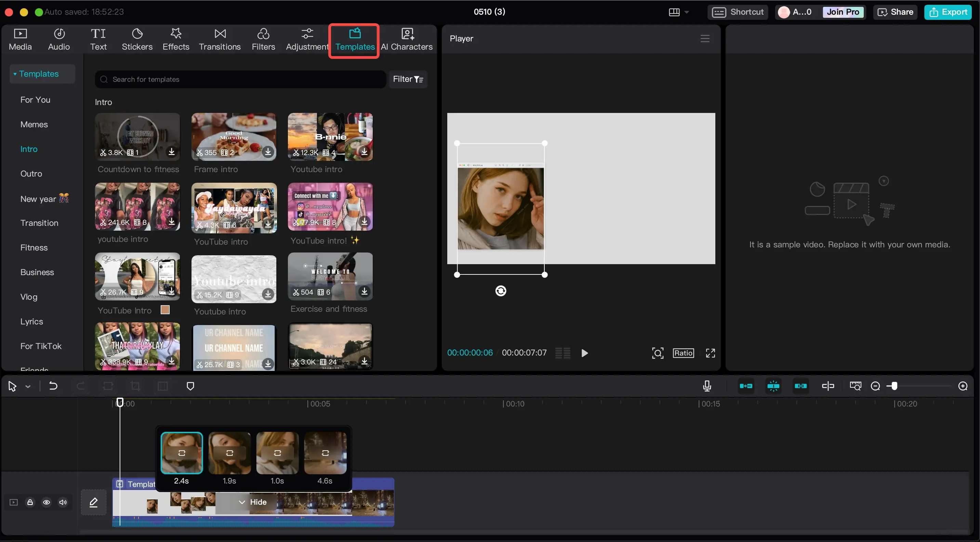Click the rotate handle below the player clip
This screenshot has width=980, height=542.
501,291
